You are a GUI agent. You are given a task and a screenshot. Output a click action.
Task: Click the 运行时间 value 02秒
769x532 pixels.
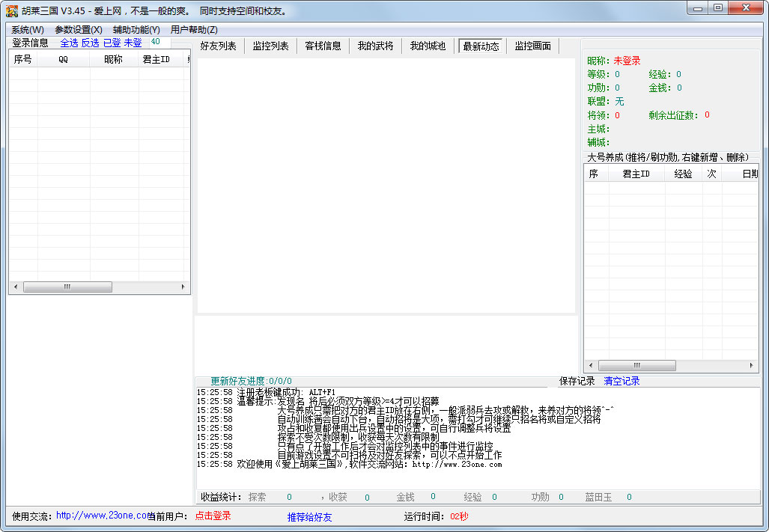(x=460, y=516)
